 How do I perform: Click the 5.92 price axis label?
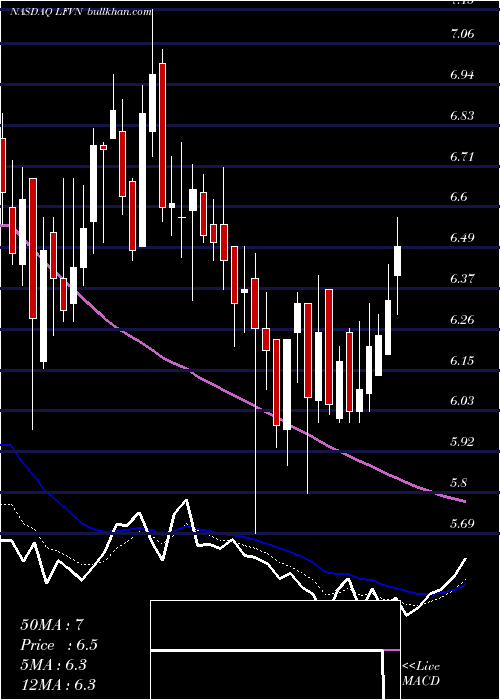(462, 442)
